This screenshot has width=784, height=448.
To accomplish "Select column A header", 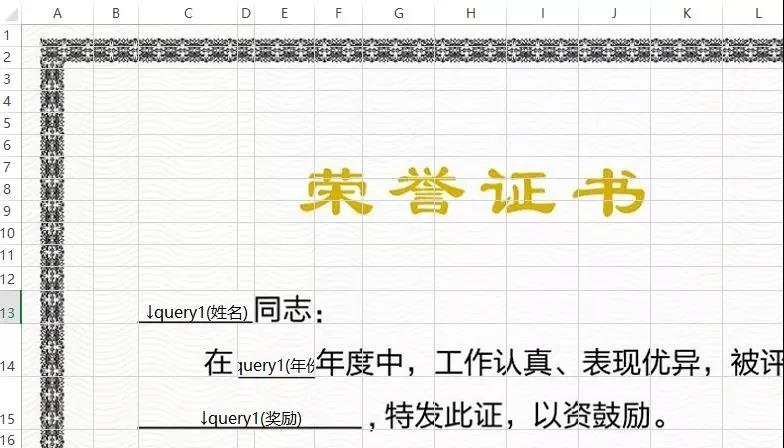I will coord(57,12).
